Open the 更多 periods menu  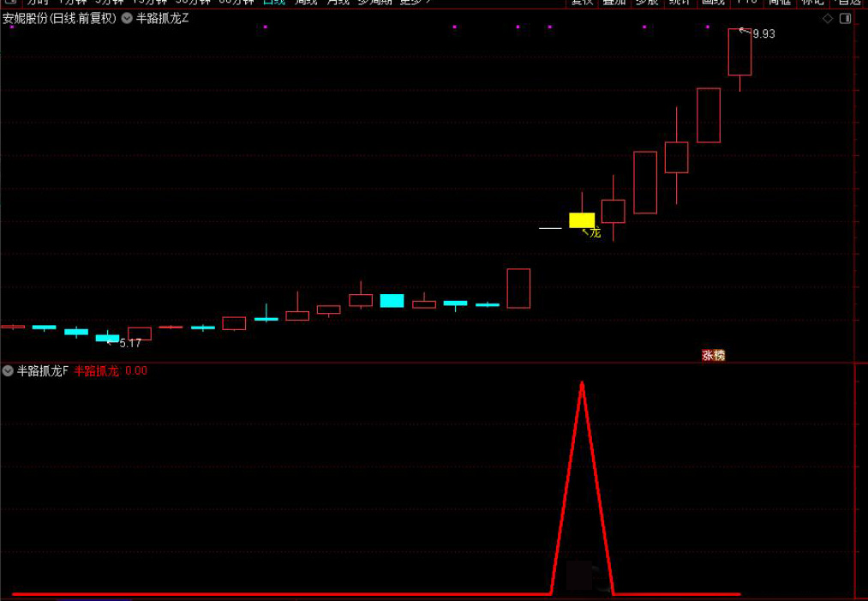pos(415,2)
